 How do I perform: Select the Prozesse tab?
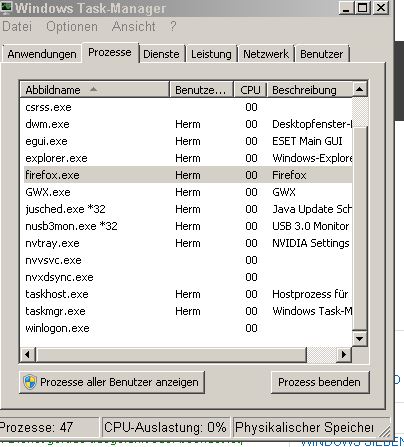click(110, 52)
